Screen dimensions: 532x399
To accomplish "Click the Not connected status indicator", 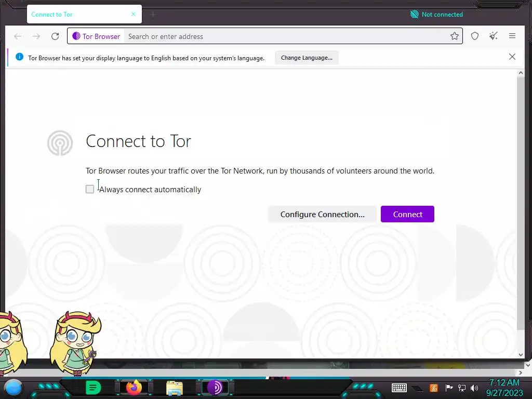I will click(436, 14).
